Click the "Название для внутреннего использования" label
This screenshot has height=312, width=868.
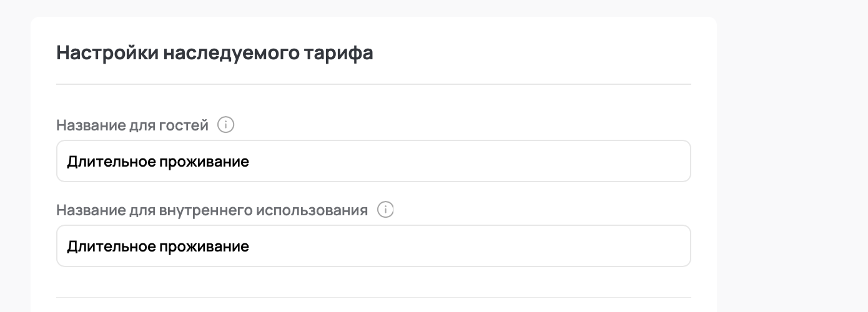click(x=212, y=210)
